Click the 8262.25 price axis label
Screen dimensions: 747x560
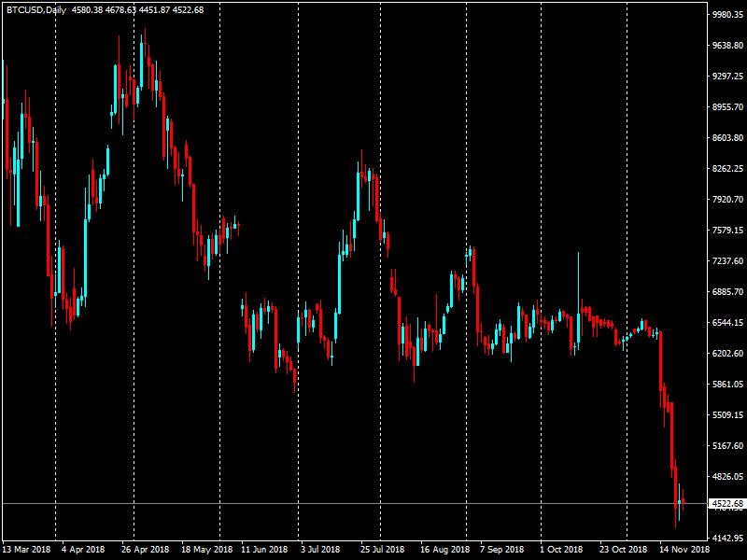click(728, 169)
